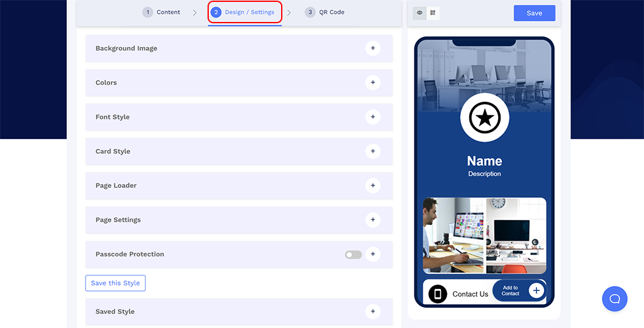Click the phone icon beside Contact Us

(x=438, y=293)
